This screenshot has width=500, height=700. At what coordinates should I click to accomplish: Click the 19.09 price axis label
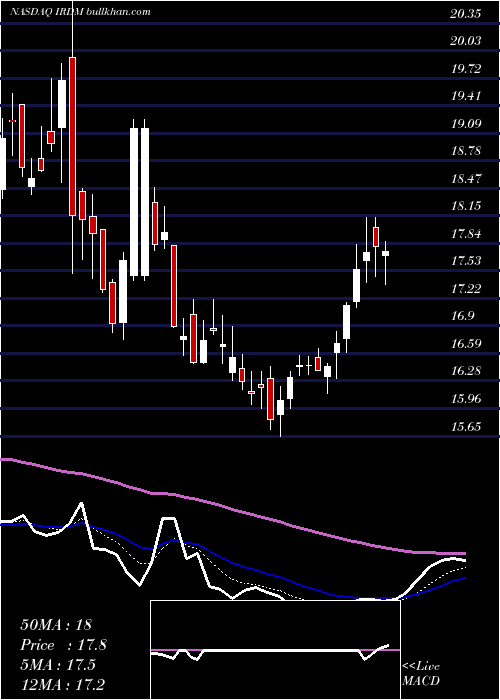[x=466, y=124]
